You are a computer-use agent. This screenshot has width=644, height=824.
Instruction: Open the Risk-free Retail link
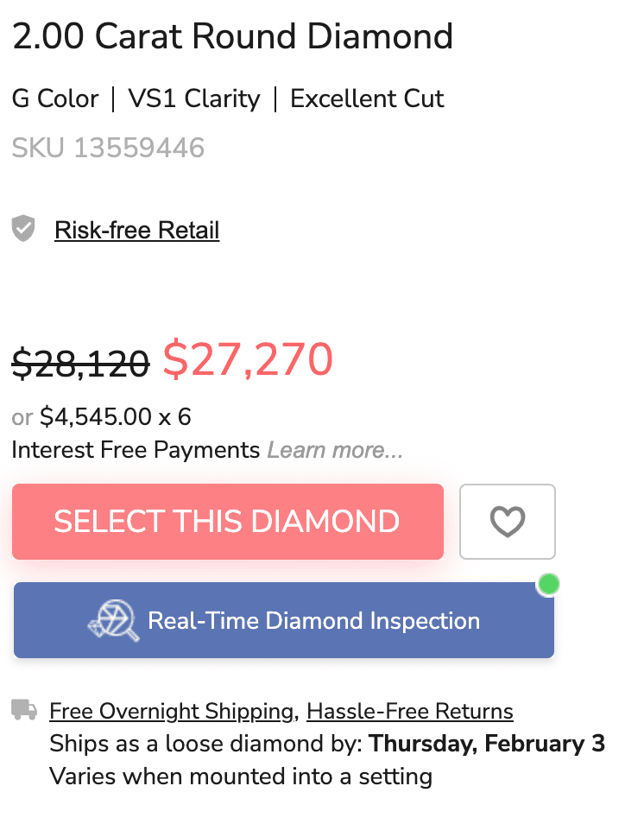tap(136, 231)
